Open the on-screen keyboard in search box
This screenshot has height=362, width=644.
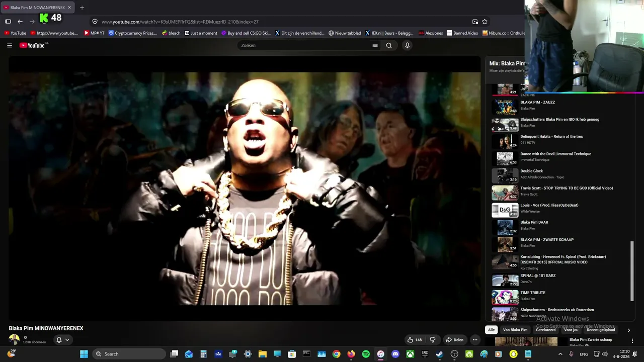click(375, 45)
